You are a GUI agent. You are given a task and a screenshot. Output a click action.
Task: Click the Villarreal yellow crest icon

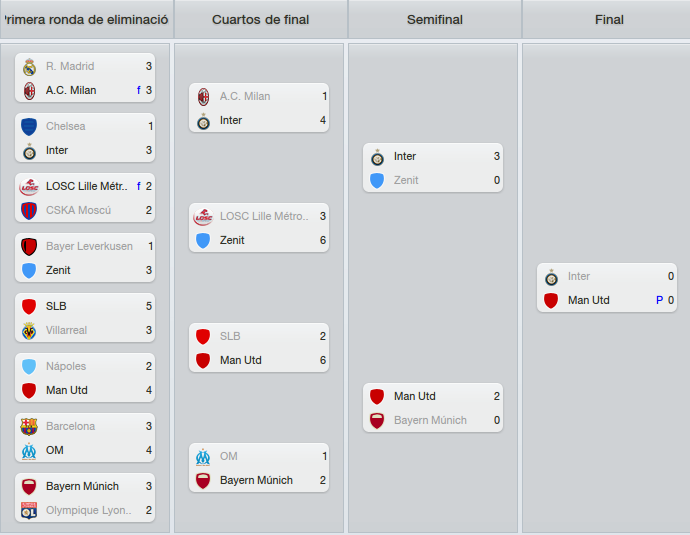[x=29, y=331]
